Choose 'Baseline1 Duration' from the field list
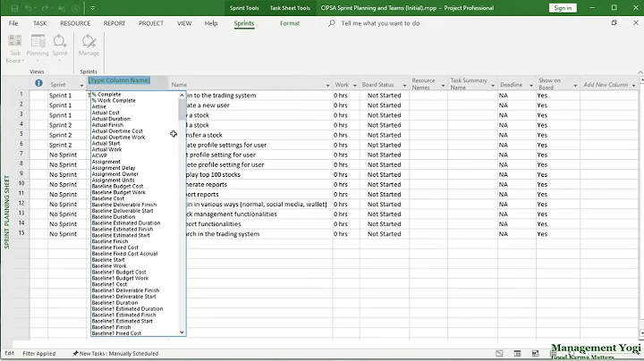Image resolution: width=644 pixels, height=361 pixels. (115, 303)
